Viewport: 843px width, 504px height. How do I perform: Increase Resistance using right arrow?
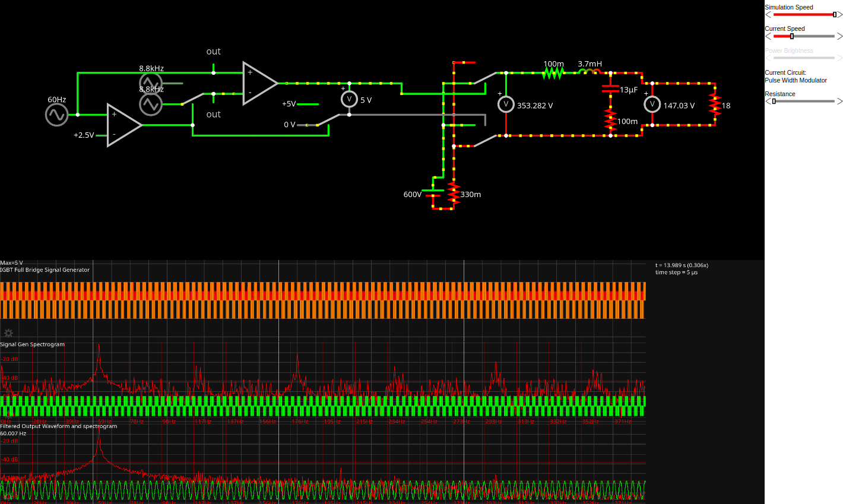tap(839, 102)
